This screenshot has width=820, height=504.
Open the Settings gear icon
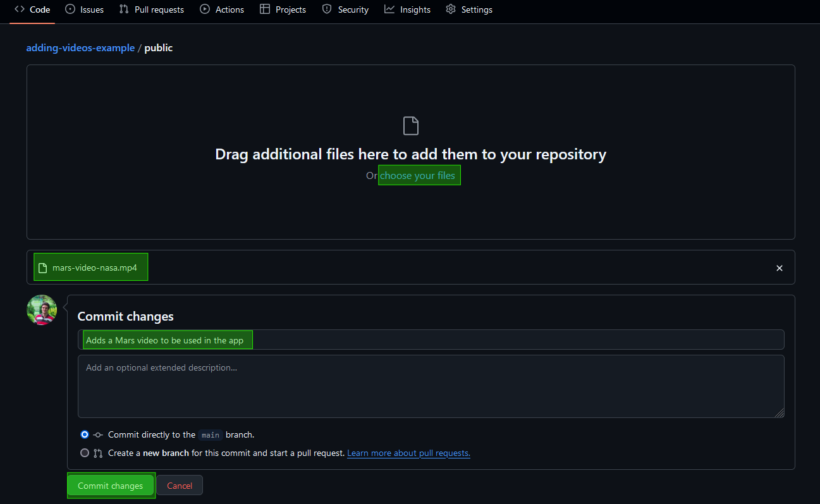(450, 9)
